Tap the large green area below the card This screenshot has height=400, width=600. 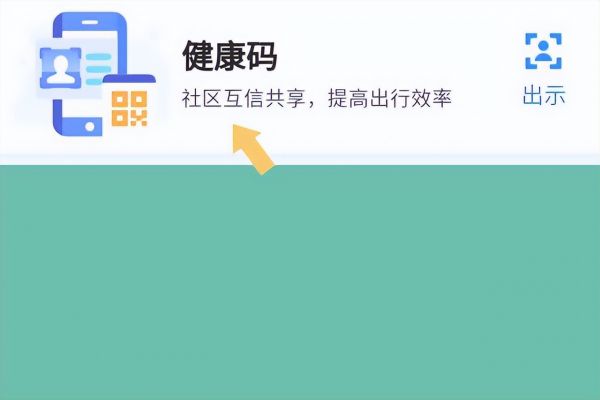click(300, 282)
